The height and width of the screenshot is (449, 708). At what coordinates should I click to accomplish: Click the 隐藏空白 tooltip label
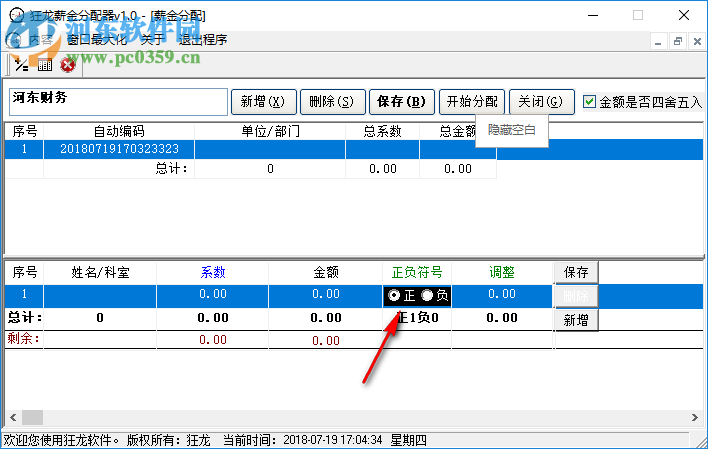512,131
